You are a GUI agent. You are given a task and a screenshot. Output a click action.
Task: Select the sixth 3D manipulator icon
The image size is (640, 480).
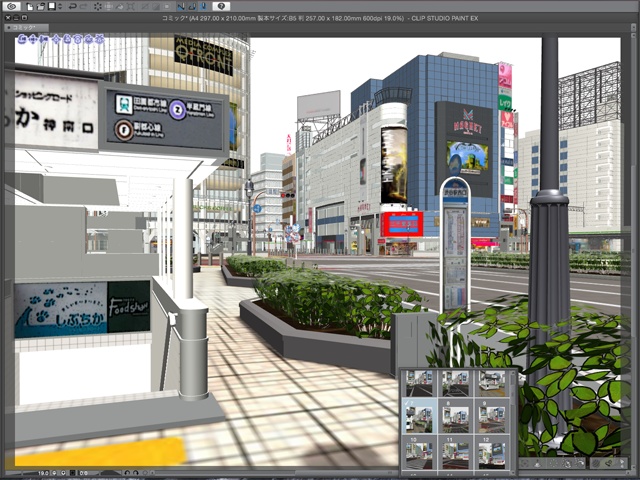78,39
